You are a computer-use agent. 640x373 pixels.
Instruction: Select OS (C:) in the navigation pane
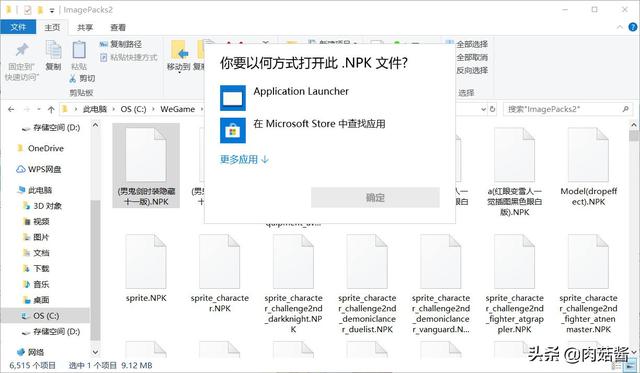click(46, 316)
